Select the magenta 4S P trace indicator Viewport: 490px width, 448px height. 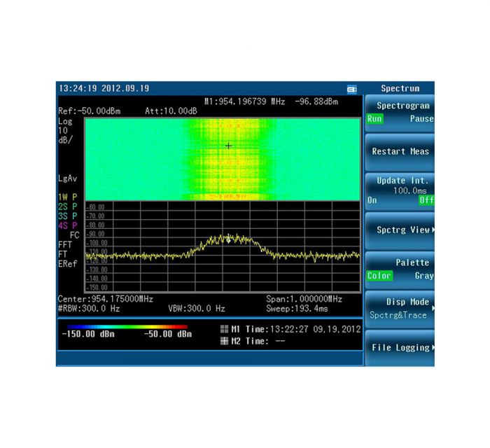pyautogui.click(x=68, y=225)
